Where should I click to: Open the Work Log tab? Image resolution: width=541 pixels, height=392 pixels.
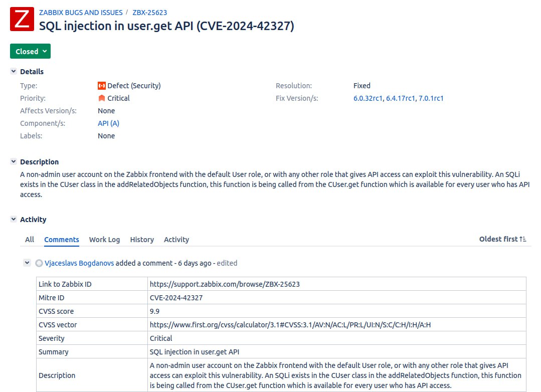105,240
